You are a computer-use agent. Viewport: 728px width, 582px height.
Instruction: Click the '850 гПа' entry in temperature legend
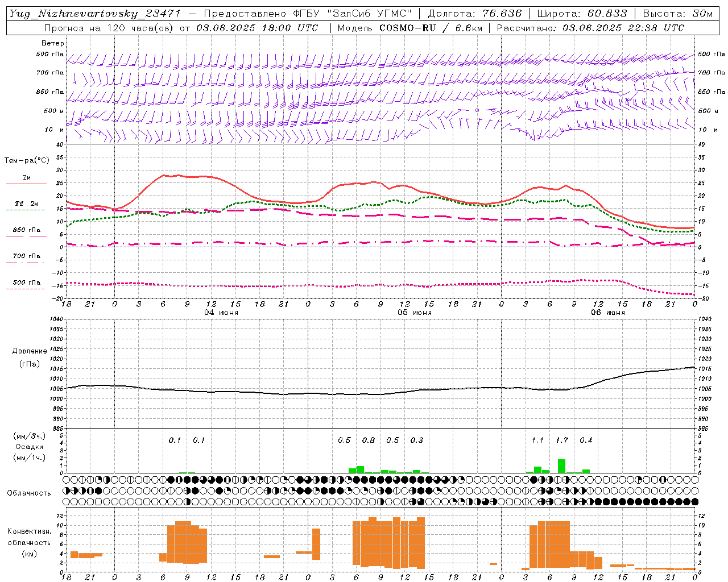[27, 230]
